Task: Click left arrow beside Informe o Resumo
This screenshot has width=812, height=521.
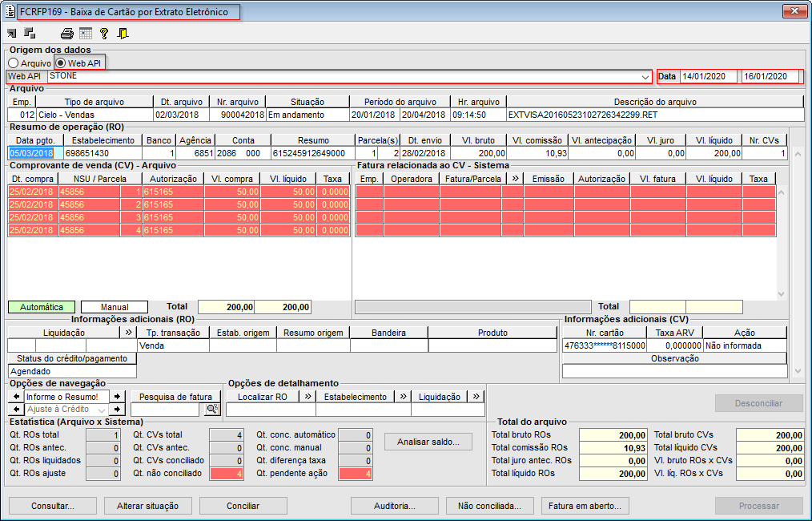Action: coord(17,397)
